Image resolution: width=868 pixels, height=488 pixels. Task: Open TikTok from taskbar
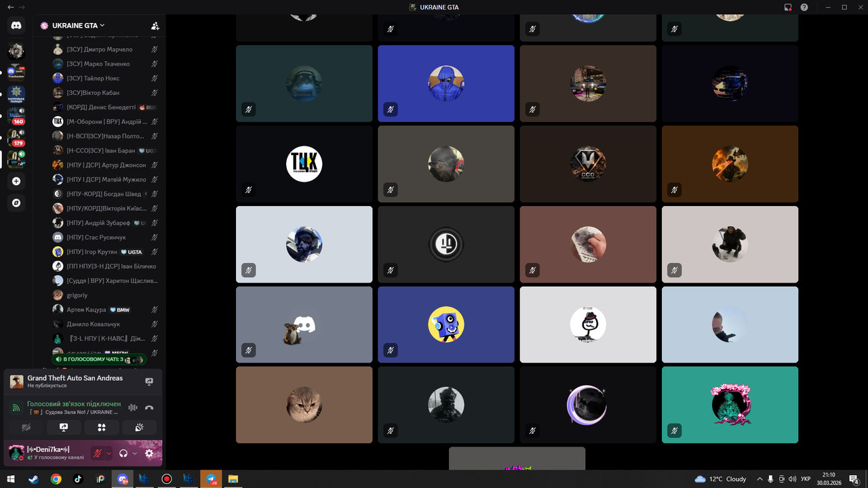coord(78,479)
